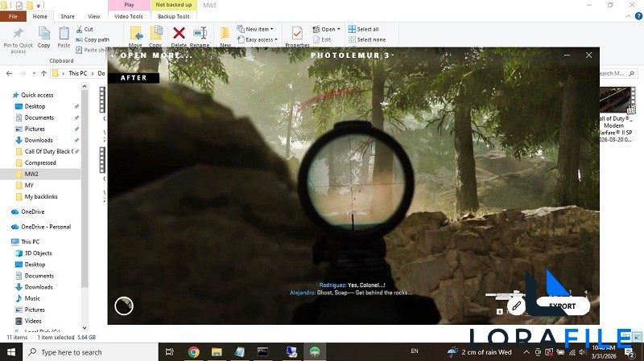This screenshot has height=361, width=644.
Task: Click the Cut scissors command
Action: 85,29
